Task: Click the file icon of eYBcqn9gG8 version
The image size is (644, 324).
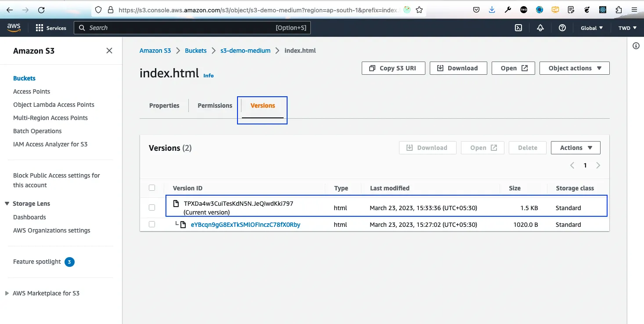Action: coord(183,224)
